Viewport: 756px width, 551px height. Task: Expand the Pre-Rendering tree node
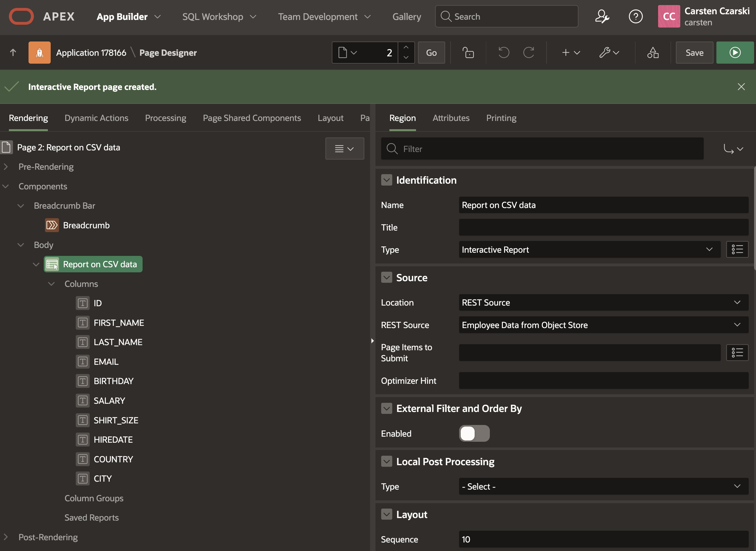6,167
